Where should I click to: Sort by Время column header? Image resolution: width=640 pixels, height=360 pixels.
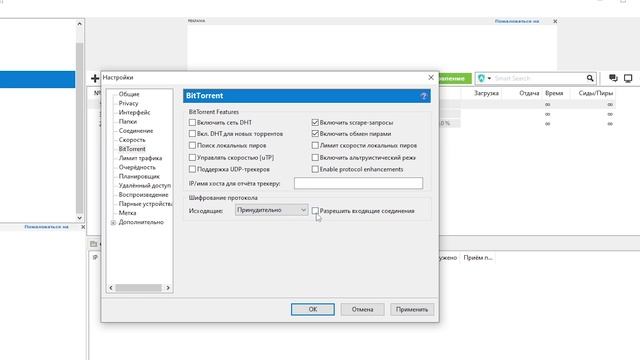click(x=554, y=93)
